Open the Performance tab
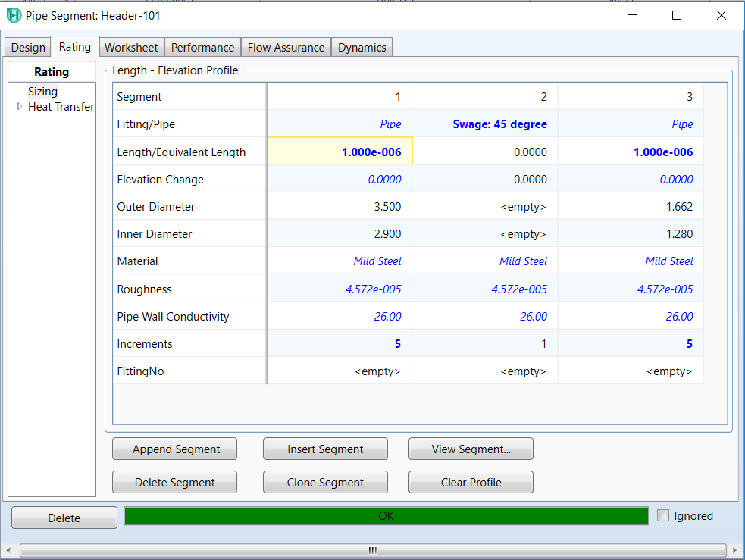This screenshot has width=745, height=560. coord(202,48)
